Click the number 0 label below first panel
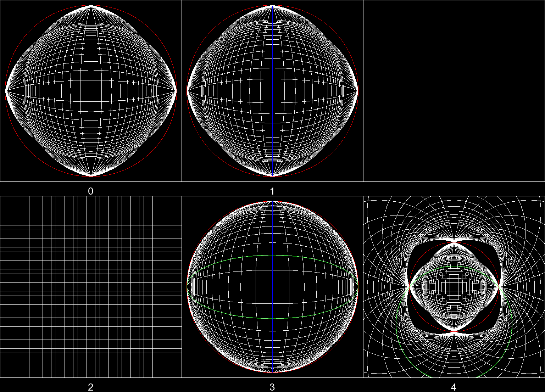Viewport: 545px width, 392px height. pos(90,191)
